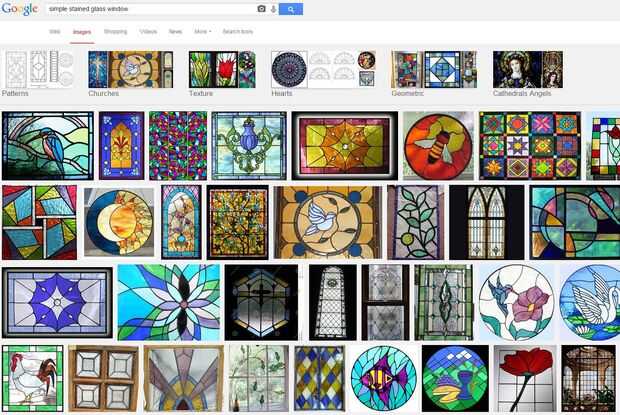Open the kingfisher bird stained glass image
The height and width of the screenshot is (415, 620).
pyautogui.click(x=48, y=146)
